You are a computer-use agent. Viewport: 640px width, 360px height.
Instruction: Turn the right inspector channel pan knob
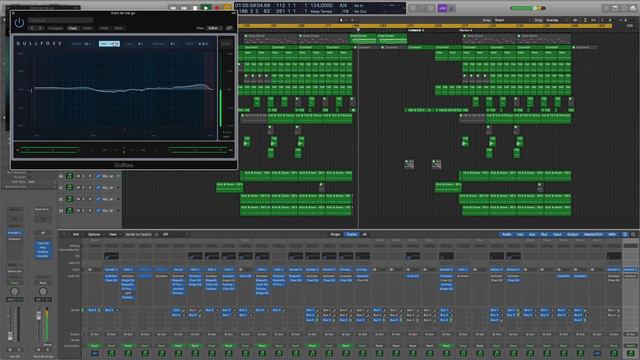coord(43,291)
